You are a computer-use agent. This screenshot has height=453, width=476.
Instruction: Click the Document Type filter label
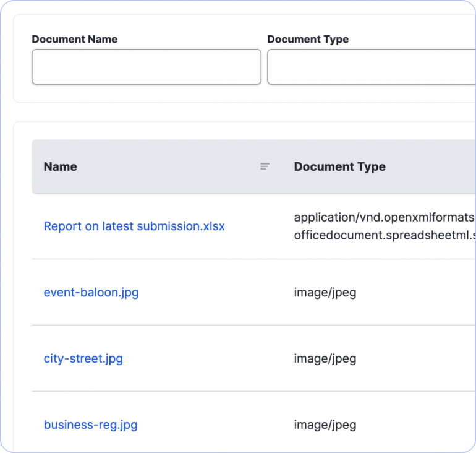pos(308,39)
